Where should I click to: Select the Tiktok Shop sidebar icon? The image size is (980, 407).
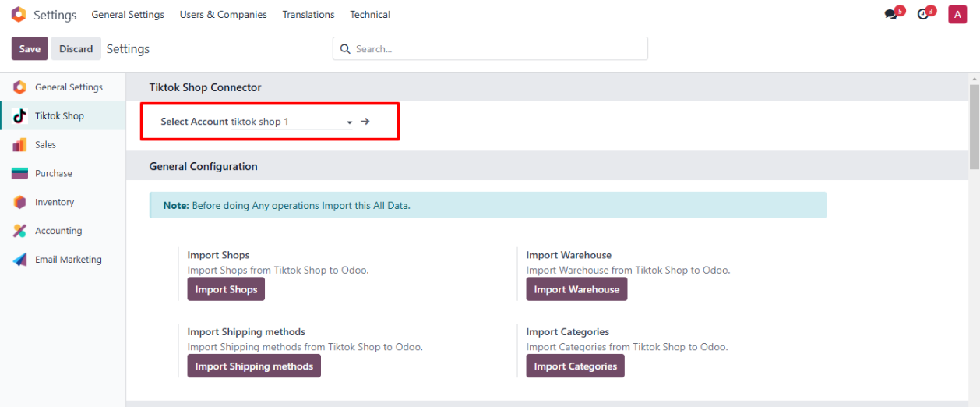[x=20, y=116]
